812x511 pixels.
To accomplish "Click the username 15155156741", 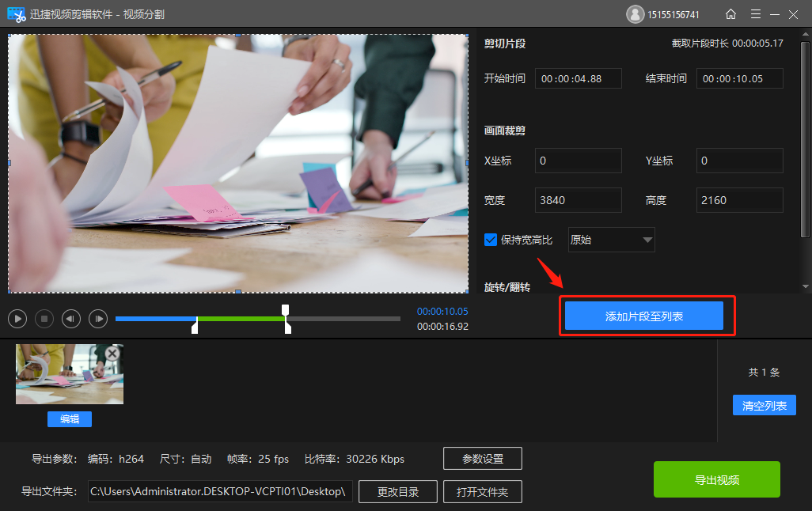I will pyautogui.click(x=674, y=15).
